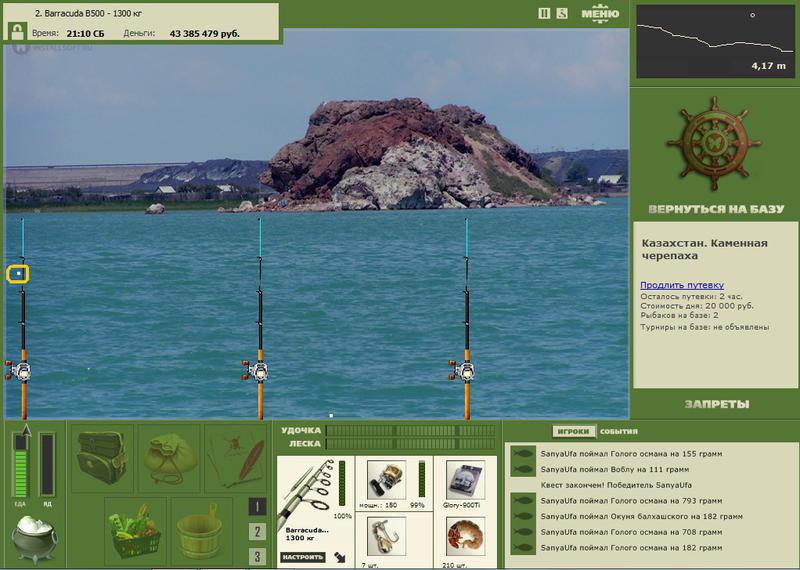Toggle the S sound button
The height and width of the screenshot is (570, 800).
tap(562, 13)
